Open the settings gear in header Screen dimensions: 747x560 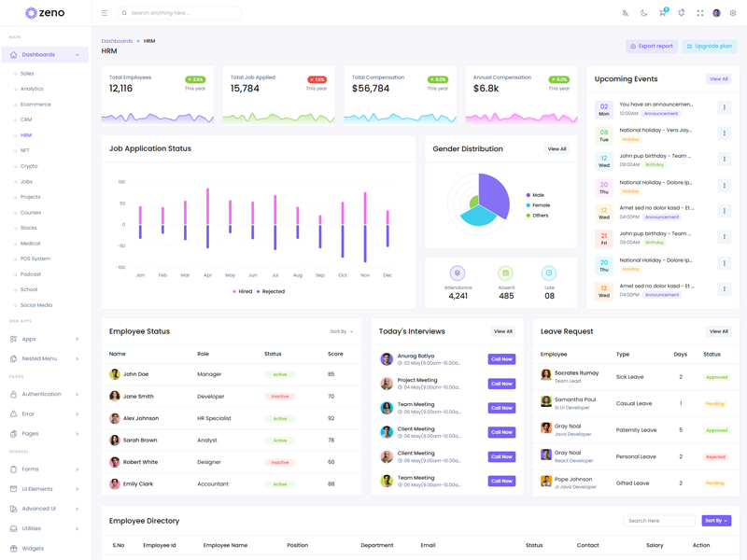pyautogui.click(x=733, y=13)
